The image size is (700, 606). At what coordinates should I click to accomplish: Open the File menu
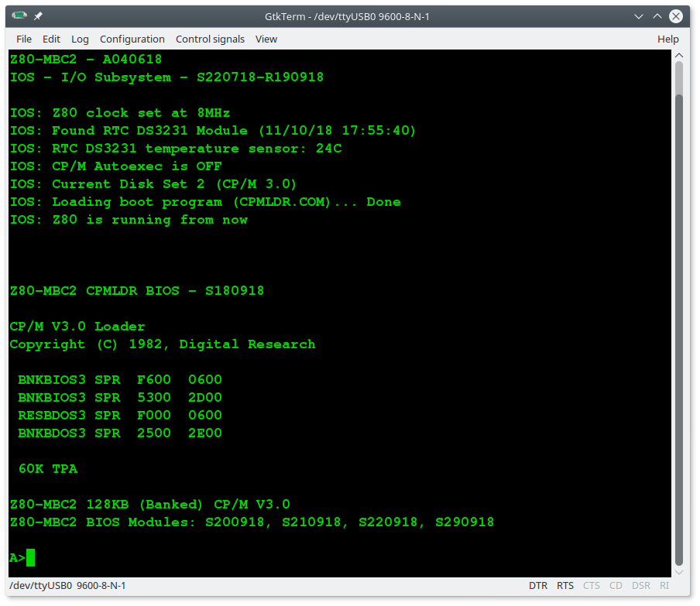click(x=24, y=39)
